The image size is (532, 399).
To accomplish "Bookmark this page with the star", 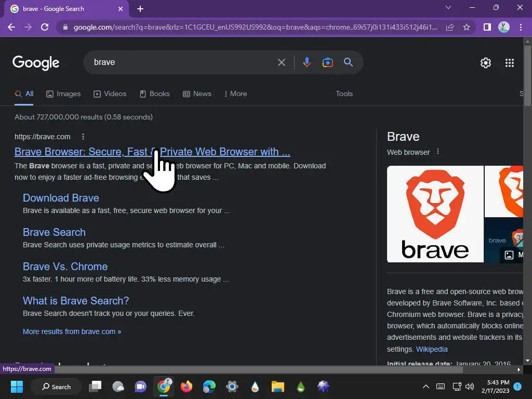I will click(467, 27).
